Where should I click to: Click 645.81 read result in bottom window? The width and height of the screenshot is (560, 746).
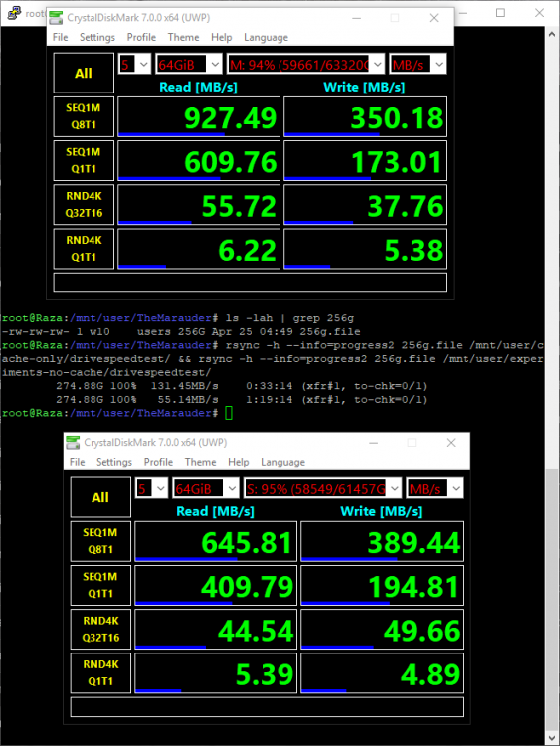(x=216, y=541)
